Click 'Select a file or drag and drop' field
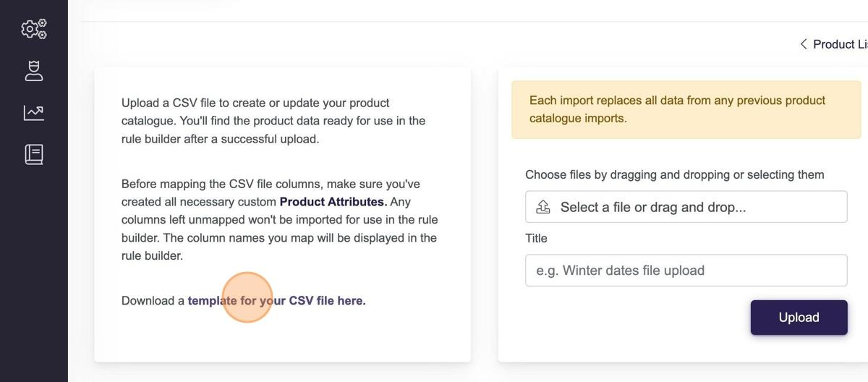868x382 pixels. click(686, 207)
